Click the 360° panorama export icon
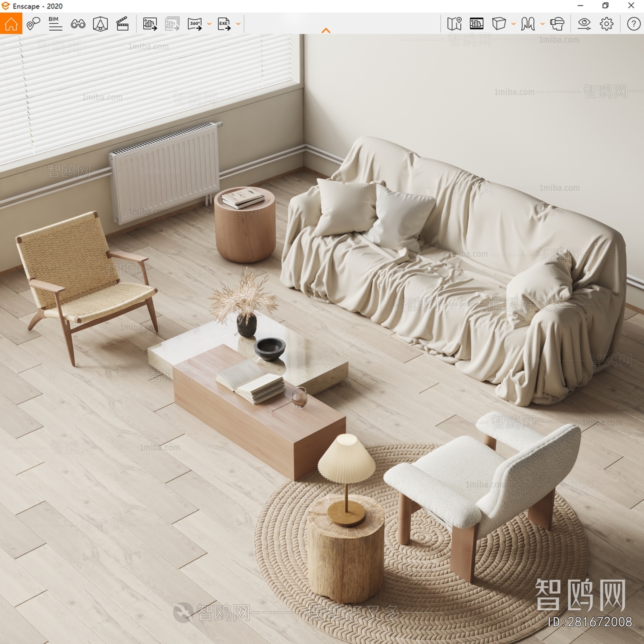 (195, 24)
